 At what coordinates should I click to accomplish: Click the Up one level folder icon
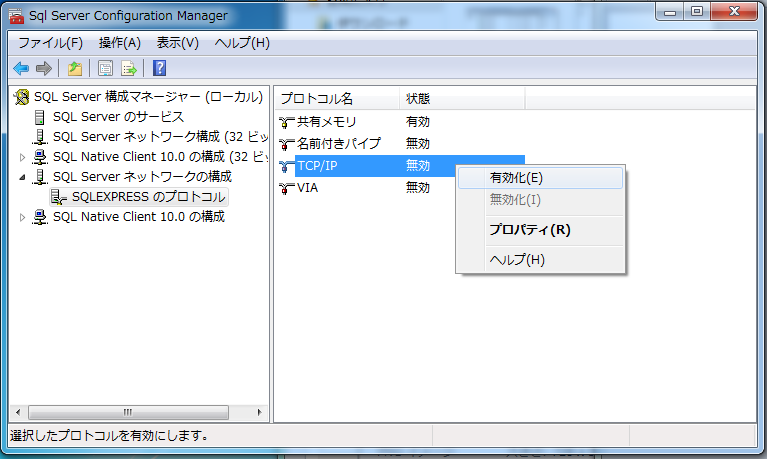click(x=74, y=68)
